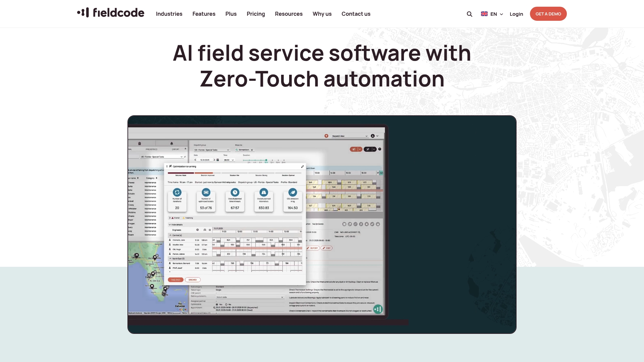Open the Pricing menu item
Screen dimensions: 644x362
point(256,14)
